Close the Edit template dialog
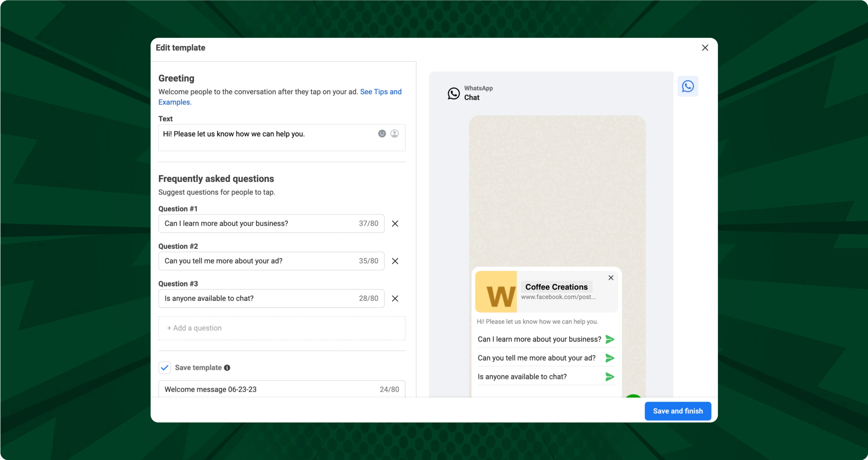Screen dimensions: 868x460 coord(705,48)
